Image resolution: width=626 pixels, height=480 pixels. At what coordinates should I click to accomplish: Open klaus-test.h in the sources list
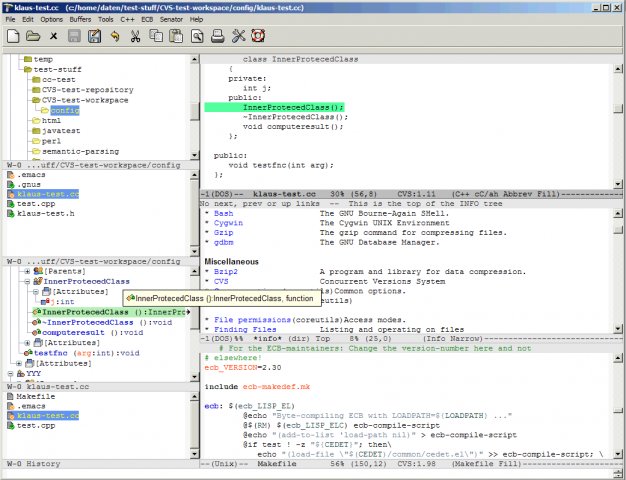[46, 214]
